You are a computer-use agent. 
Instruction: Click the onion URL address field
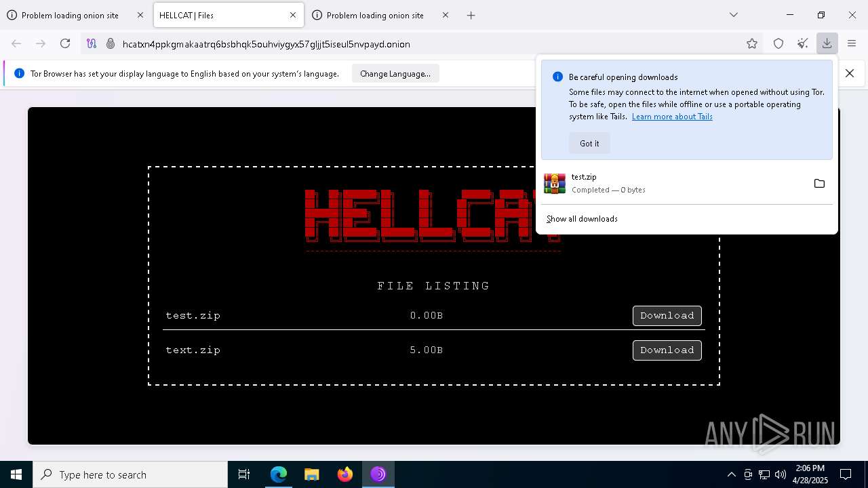[431, 44]
